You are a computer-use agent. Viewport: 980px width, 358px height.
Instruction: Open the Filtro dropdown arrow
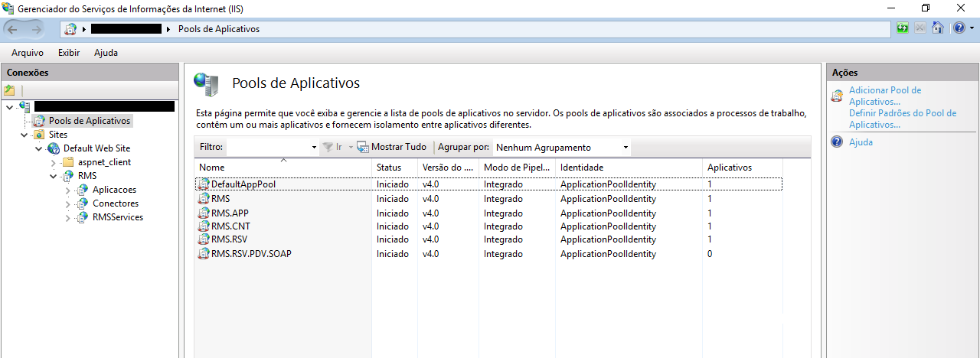point(314,147)
